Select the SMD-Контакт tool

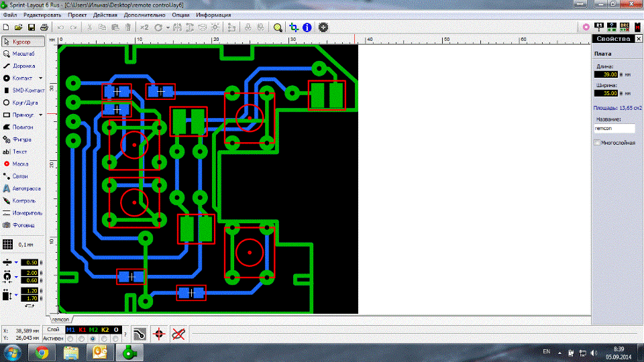pyautogui.click(x=23, y=90)
